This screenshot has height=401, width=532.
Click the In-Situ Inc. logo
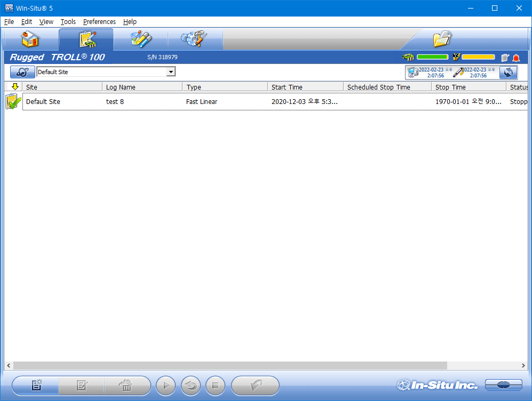438,385
